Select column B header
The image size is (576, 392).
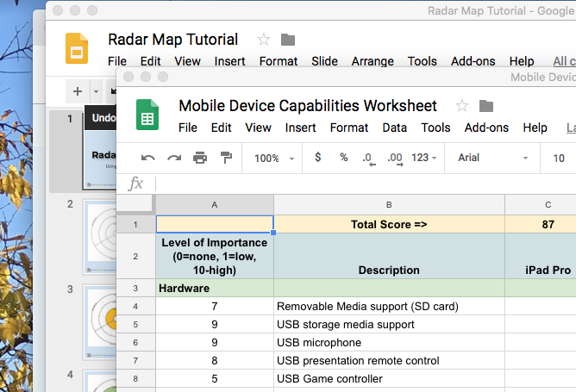[x=389, y=205]
